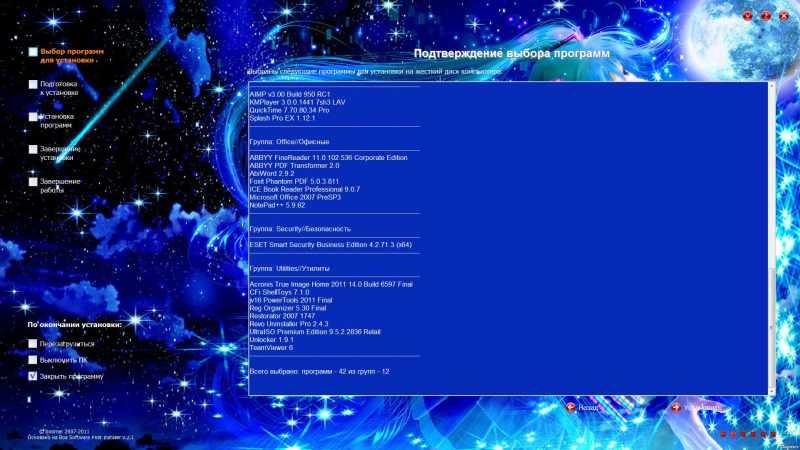Viewport: 800px width, 450px height.
Task: Click the 'Группа: Utilities/Утилиты' heading
Action: tap(289, 268)
